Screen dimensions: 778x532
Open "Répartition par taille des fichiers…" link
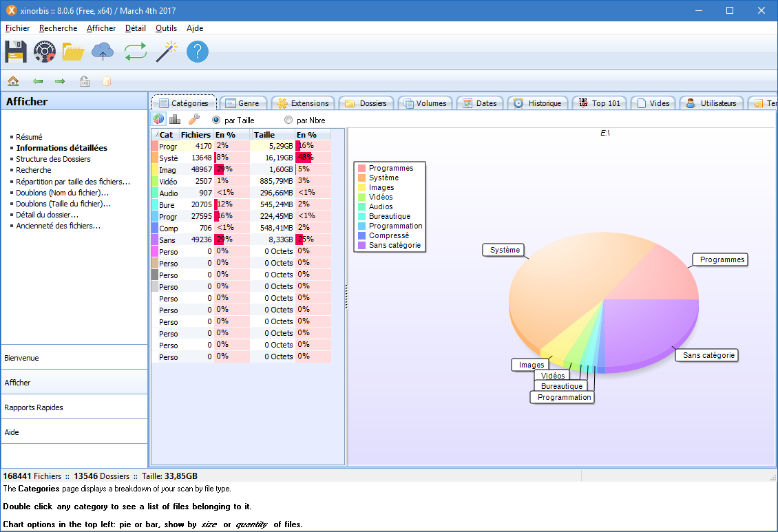73,182
